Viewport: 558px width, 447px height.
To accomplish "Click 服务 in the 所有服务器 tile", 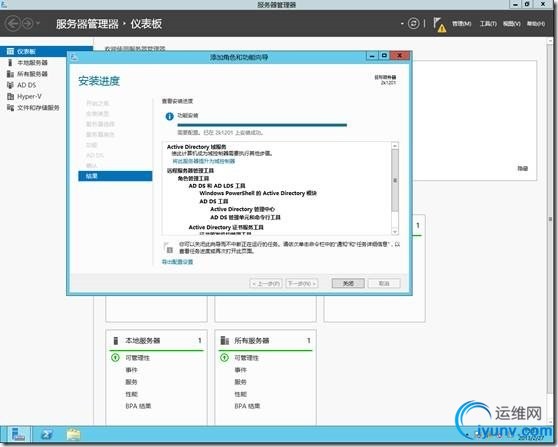I will [x=240, y=382].
